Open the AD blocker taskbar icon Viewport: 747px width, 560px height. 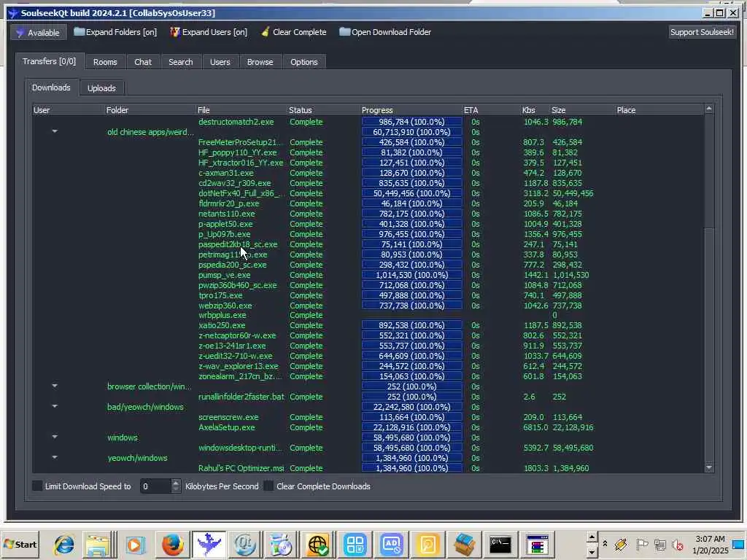tap(392, 544)
